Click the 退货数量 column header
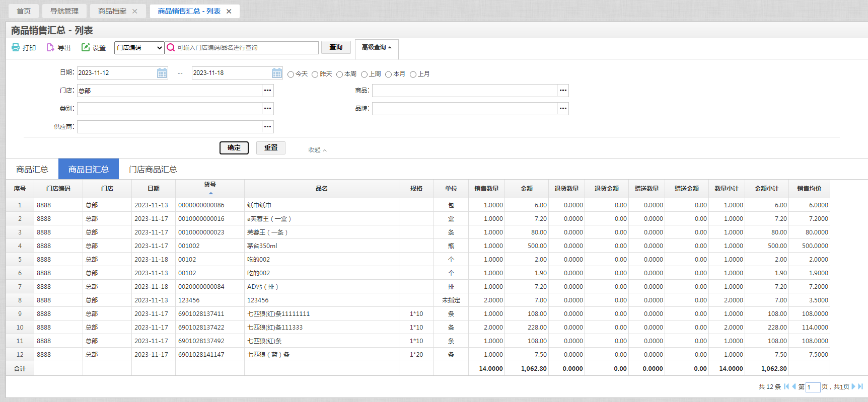The height and width of the screenshot is (402, 868). 566,189
